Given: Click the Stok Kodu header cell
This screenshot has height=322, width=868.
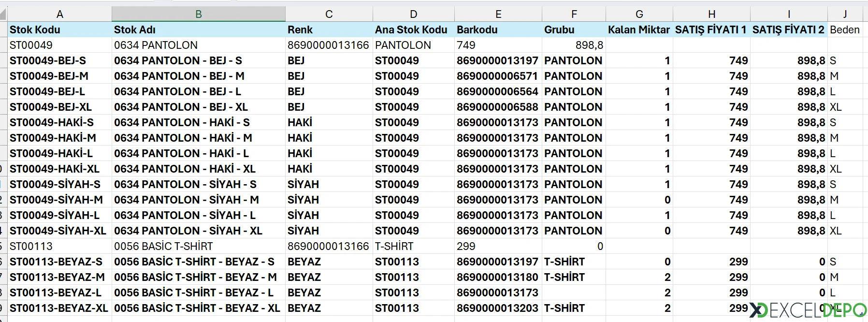Looking at the screenshot, I should 35,29.
